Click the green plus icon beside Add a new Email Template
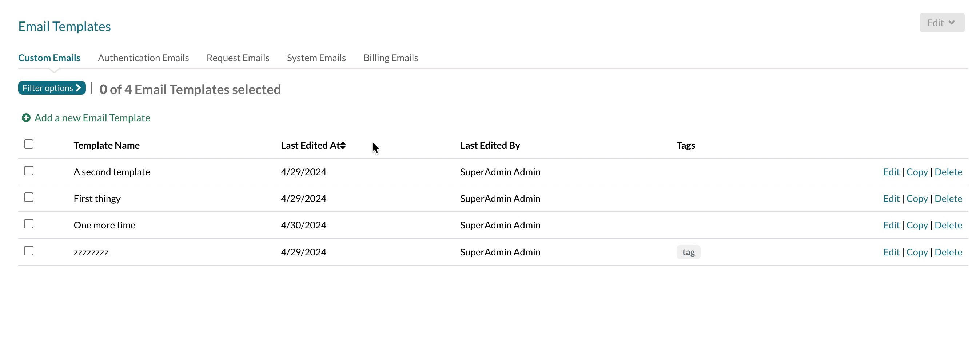 pyautogui.click(x=26, y=118)
